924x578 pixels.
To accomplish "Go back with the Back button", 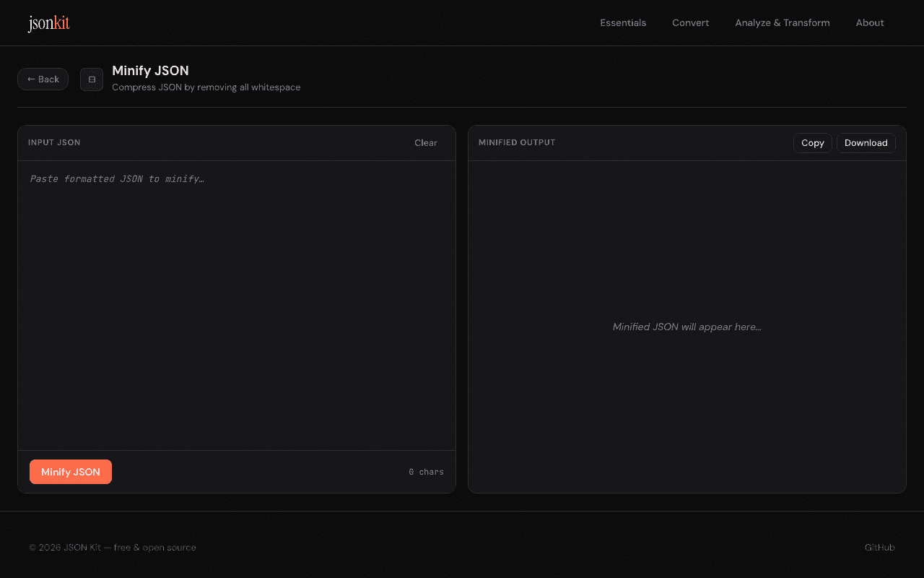I will tap(43, 79).
